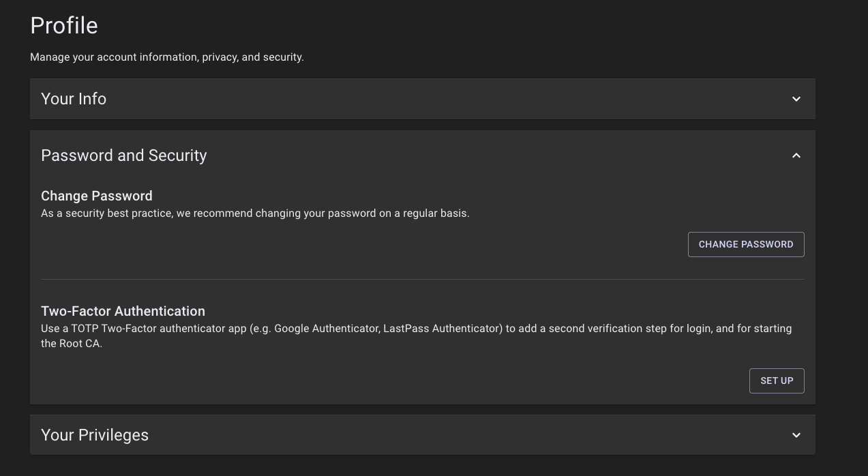The image size is (868, 476).
Task: Click the password best practice description text
Action: [255, 213]
